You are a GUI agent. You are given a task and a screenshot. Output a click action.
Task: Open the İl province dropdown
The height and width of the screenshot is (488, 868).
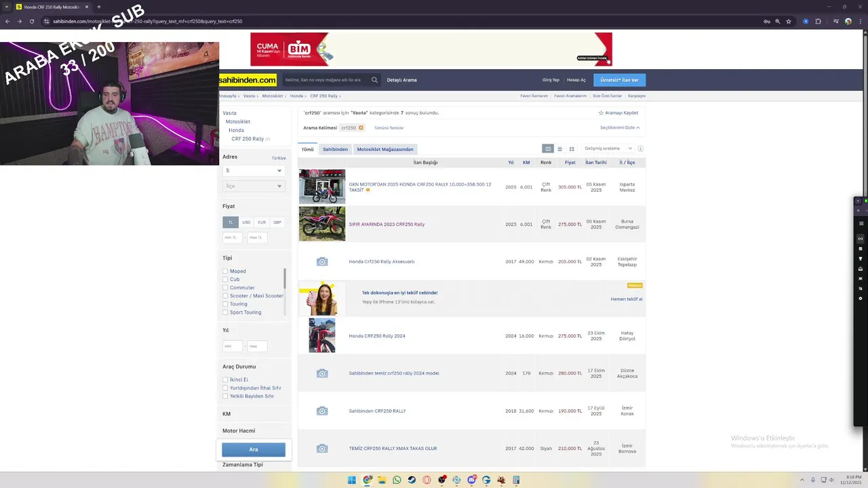(254, 171)
